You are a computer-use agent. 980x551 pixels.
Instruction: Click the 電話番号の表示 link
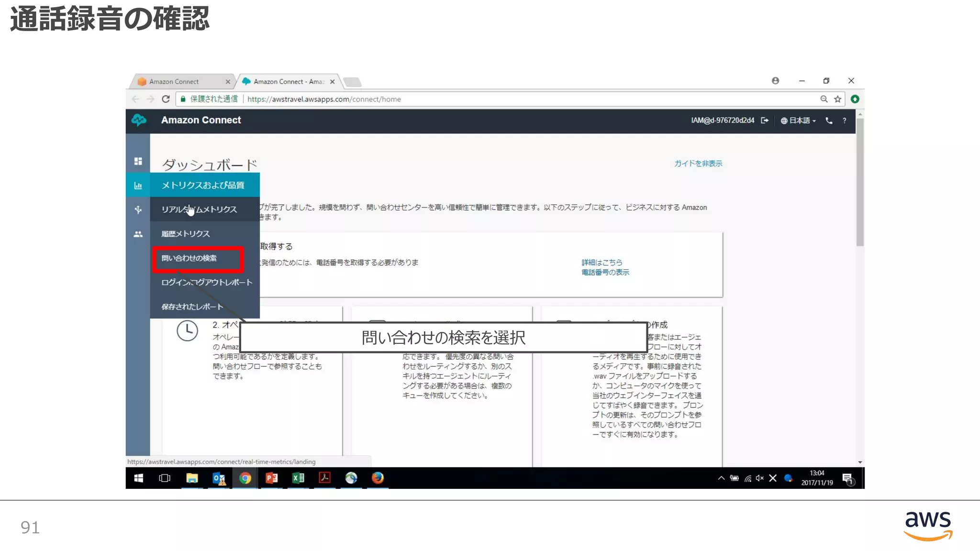coord(605,272)
